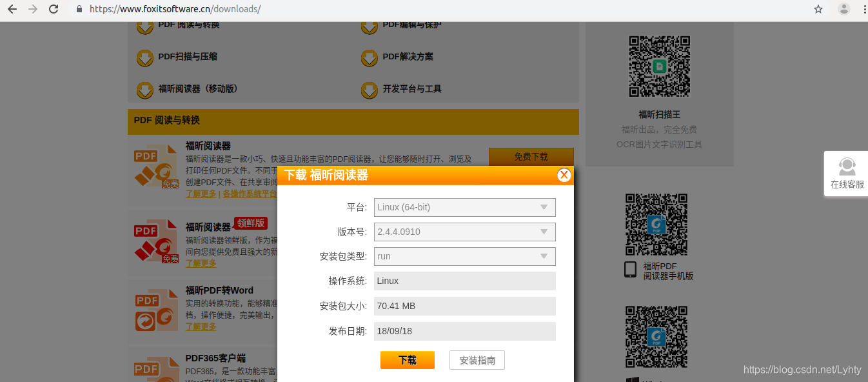Click the 福昕PDF转Word product title
The image size is (868, 382).
click(x=219, y=290)
